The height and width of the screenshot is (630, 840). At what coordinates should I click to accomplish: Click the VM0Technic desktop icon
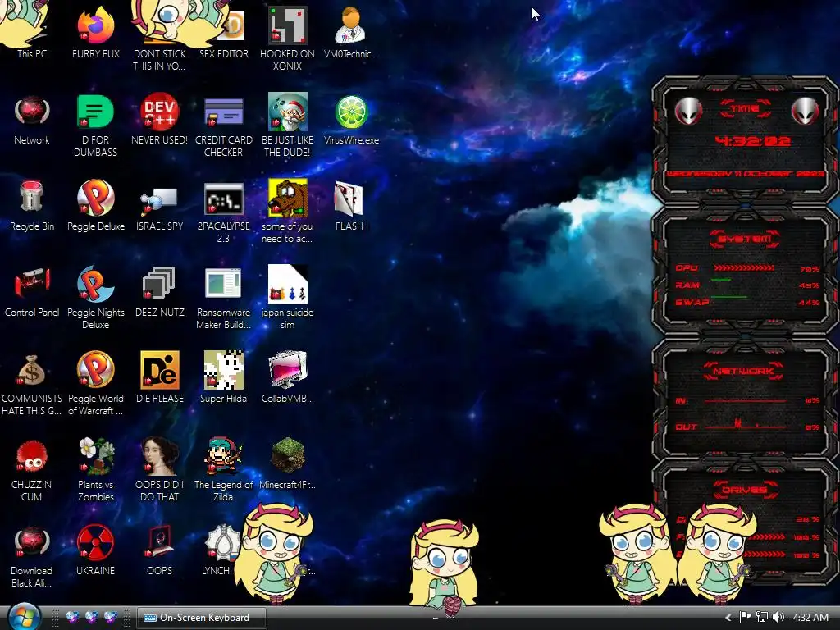tap(351, 32)
